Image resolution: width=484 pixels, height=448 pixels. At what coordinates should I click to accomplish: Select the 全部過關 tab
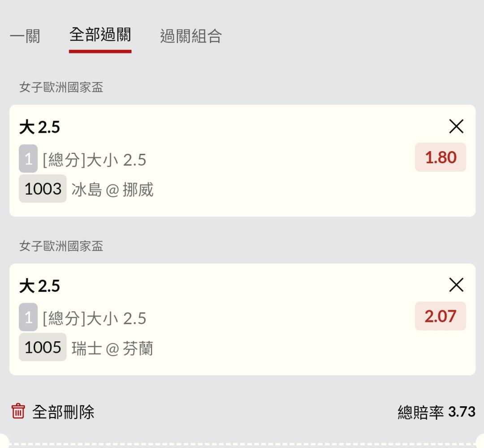click(100, 35)
